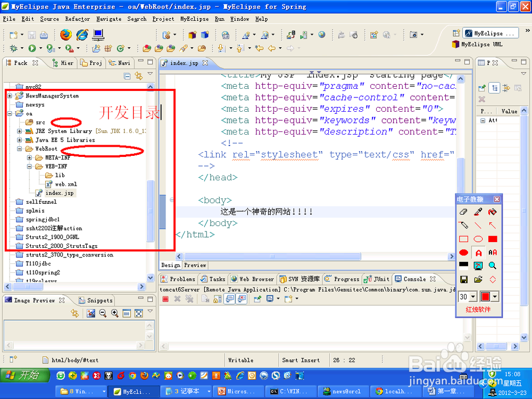
Task: Switch to news@orcl taskbar window
Action: [x=342, y=392]
